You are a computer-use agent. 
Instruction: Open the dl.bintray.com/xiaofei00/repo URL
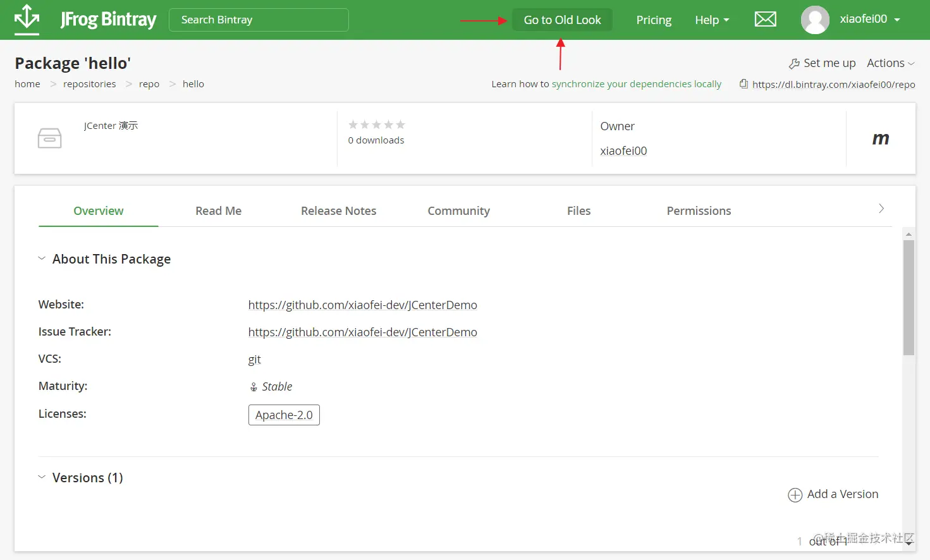pos(833,85)
